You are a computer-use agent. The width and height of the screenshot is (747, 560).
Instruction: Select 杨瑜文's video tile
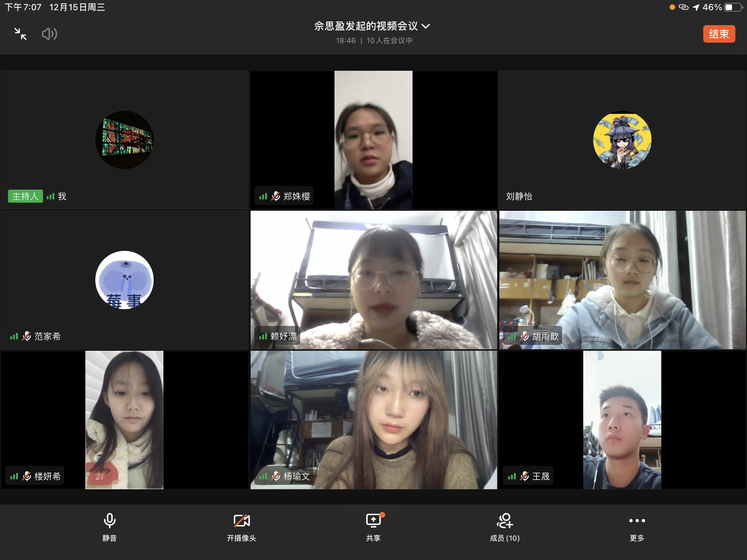373,419
